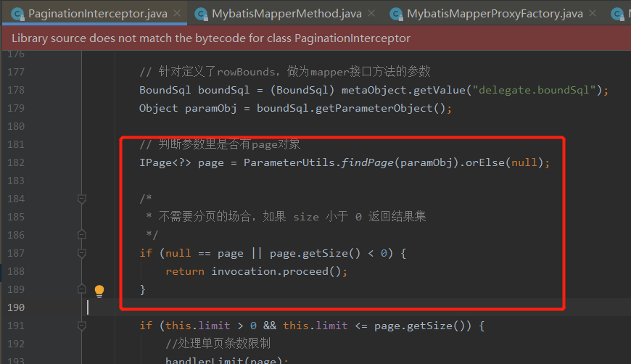Click line number 178 in the gutter
631x364 pixels.
[x=16, y=90]
